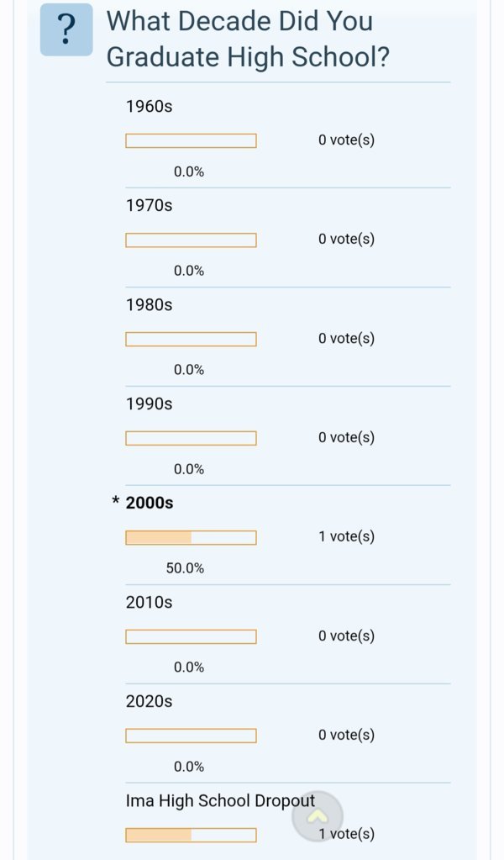Select Ima High School Dropout option
This screenshot has height=860, width=504.
[220, 801]
